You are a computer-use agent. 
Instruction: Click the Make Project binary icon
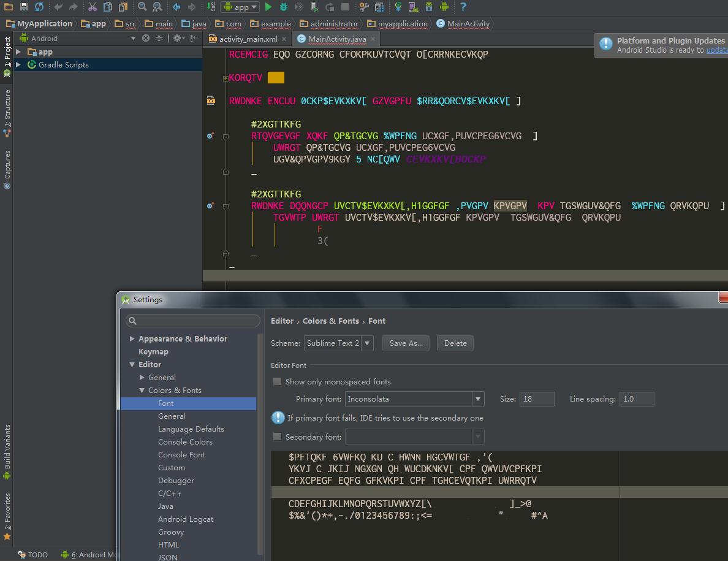tap(211, 7)
